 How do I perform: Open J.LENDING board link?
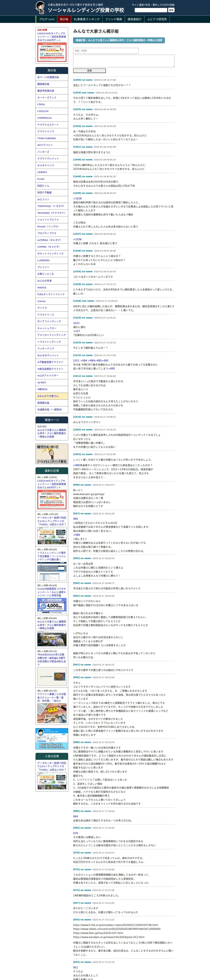pos(52,261)
